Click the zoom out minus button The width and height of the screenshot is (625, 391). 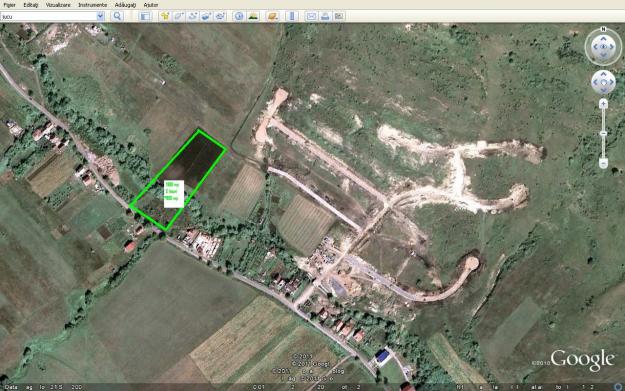click(603, 163)
